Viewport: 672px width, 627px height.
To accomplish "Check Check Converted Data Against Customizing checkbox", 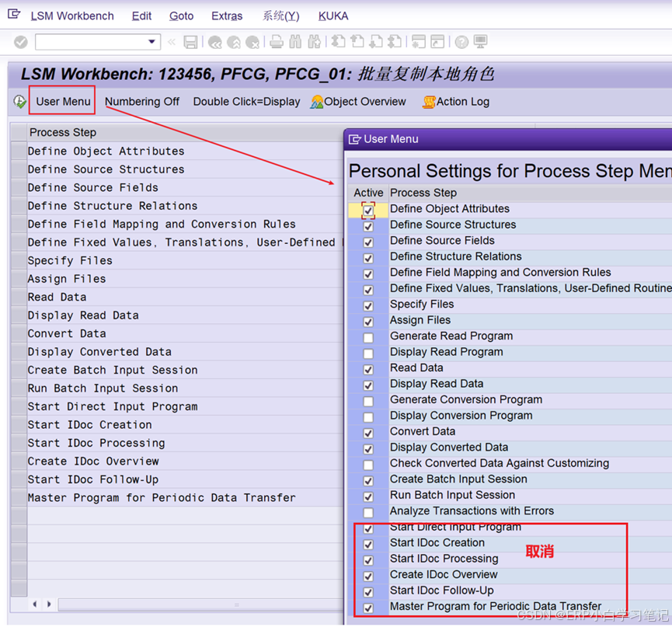I will 367,465.
